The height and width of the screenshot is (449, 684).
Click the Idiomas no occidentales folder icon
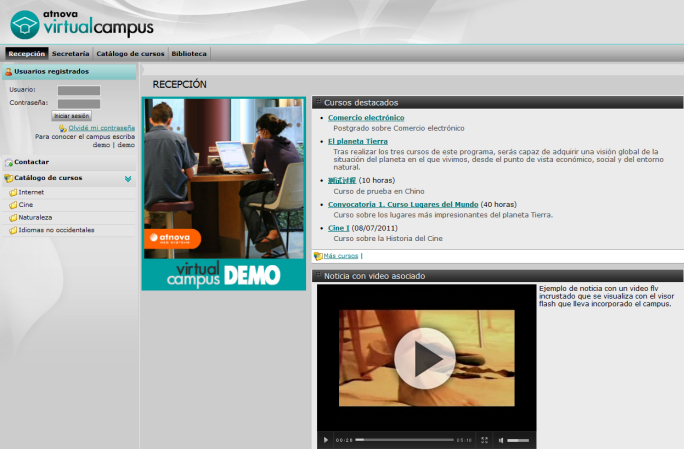pos(13,230)
